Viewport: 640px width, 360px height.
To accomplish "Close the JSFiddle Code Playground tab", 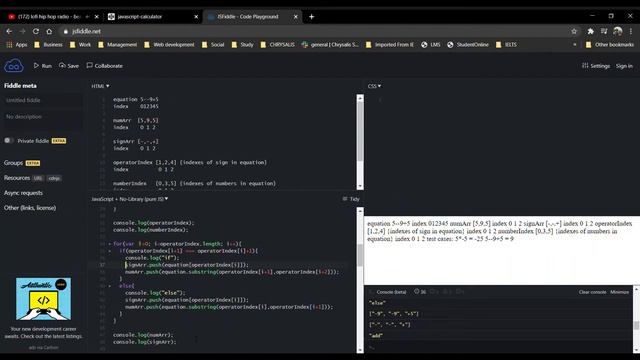I will pyautogui.click(x=296, y=17).
